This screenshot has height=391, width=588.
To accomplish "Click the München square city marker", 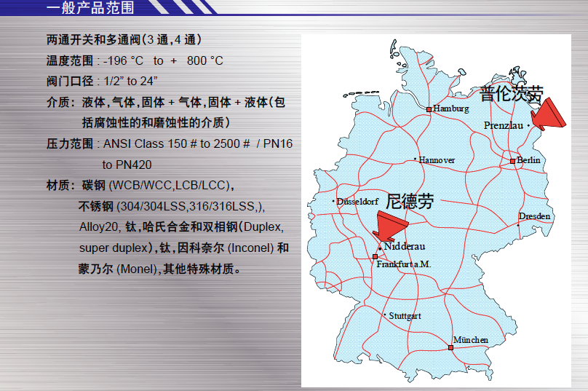I will (450, 348).
